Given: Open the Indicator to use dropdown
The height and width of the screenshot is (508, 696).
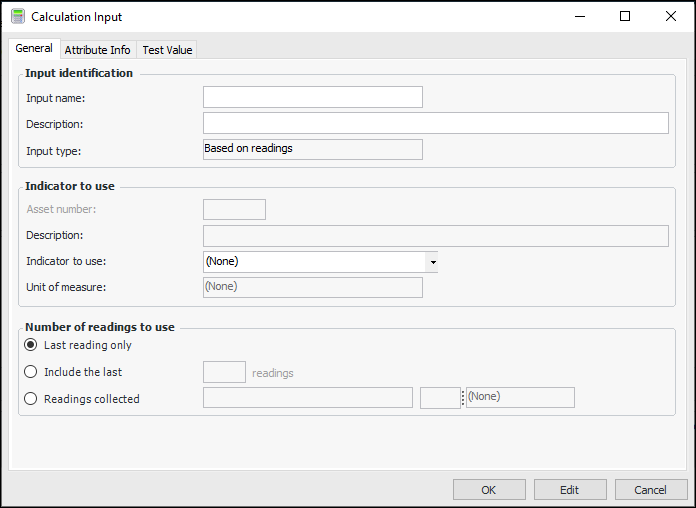Looking at the screenshot, I should tap(432, 262).
